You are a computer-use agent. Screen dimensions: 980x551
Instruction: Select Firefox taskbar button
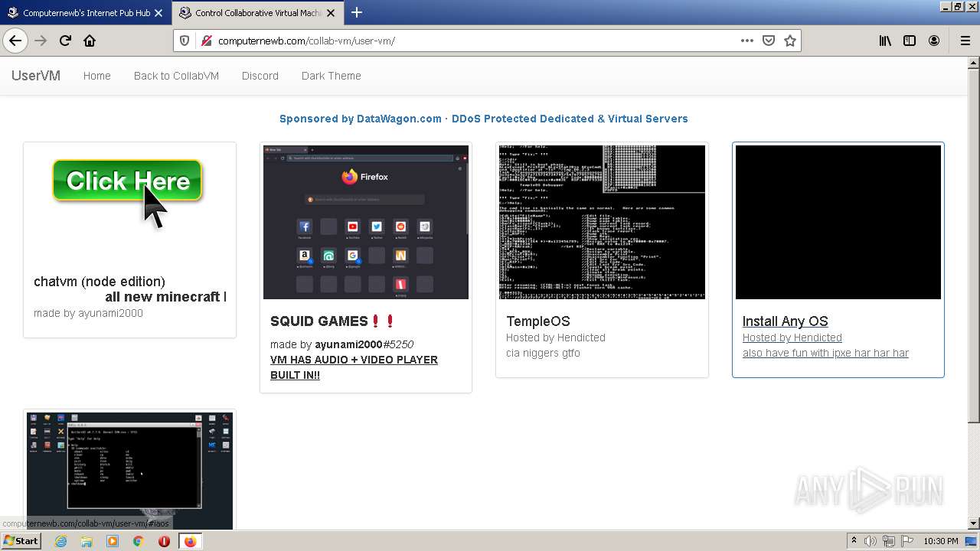pos(190,541)
